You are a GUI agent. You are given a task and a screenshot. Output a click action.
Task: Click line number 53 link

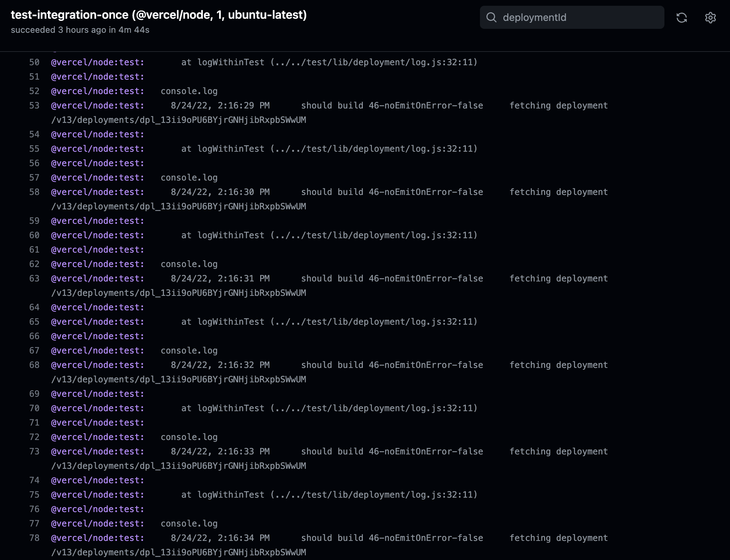tap(34, 106)
